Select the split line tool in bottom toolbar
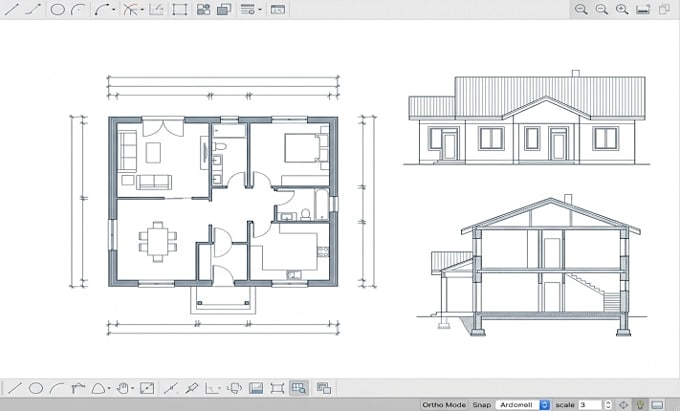Screen dimensions: 680x411 (170, 388)
